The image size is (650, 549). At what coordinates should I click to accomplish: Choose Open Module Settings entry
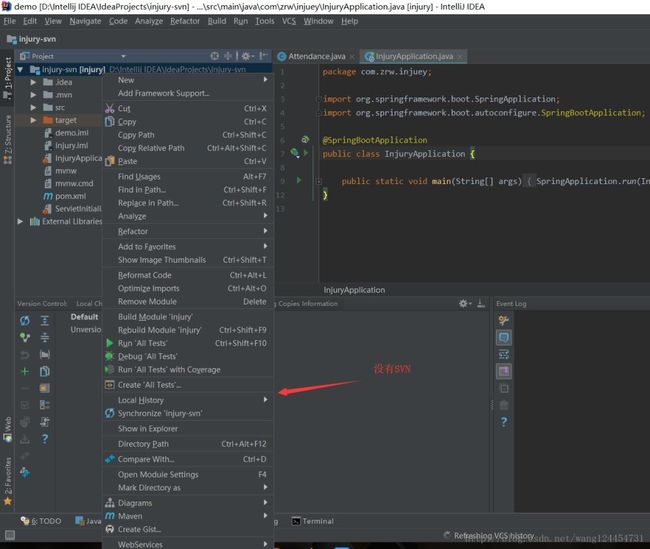188,474
